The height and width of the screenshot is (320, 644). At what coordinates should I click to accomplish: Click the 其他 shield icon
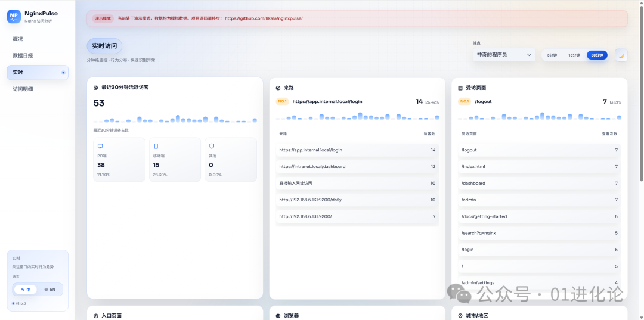(x=212, y=145)
